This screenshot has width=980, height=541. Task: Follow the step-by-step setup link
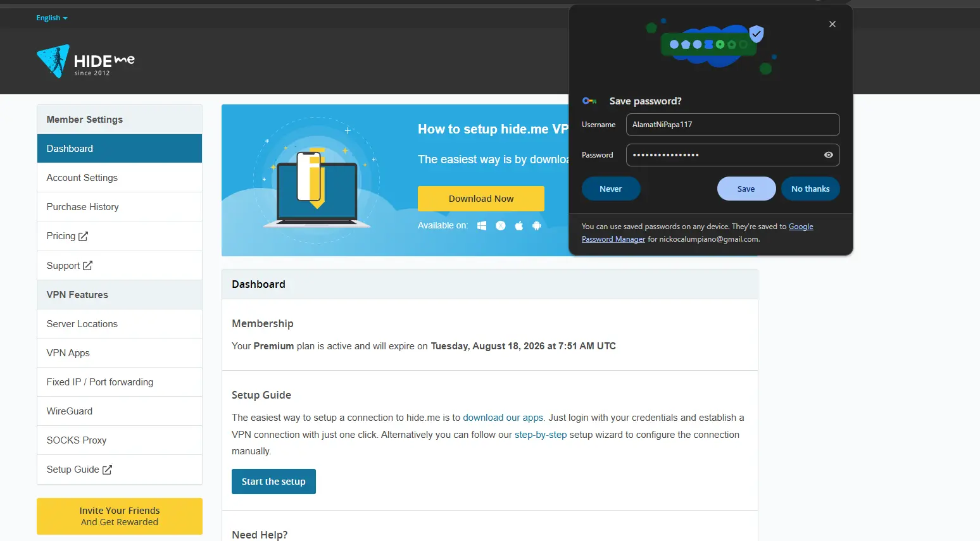tap(541, 435)
